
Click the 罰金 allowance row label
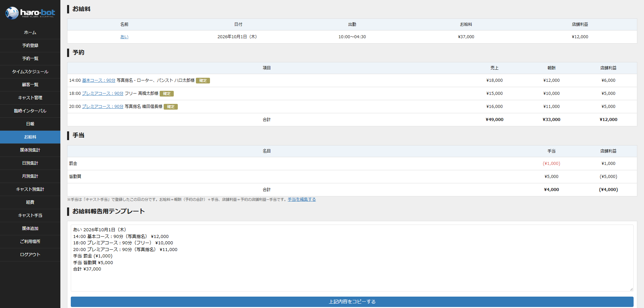(x=73, y=164)
